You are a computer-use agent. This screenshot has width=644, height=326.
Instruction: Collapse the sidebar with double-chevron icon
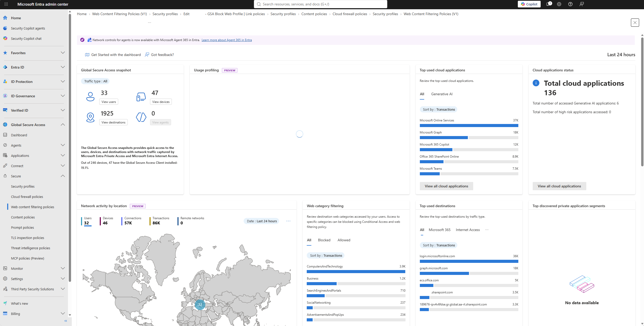(x=66, y=321)
